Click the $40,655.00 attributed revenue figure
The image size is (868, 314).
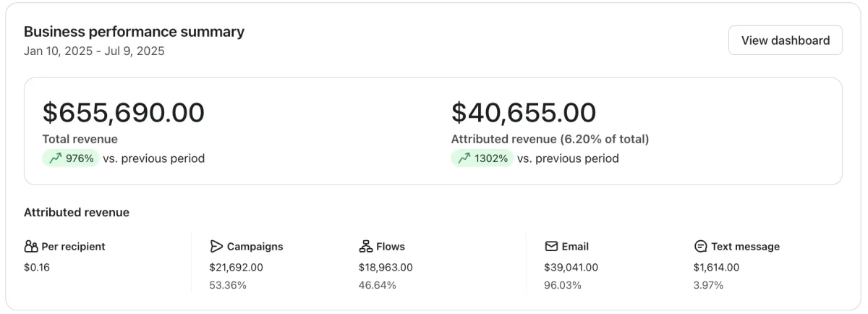tap(524, 113)
